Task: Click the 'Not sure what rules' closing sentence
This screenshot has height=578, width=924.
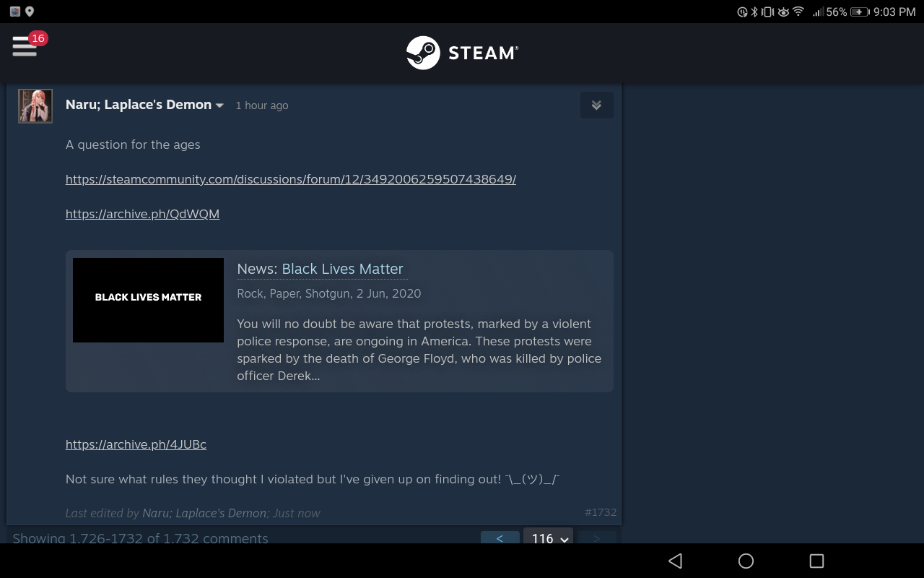Action: [313, 479]
